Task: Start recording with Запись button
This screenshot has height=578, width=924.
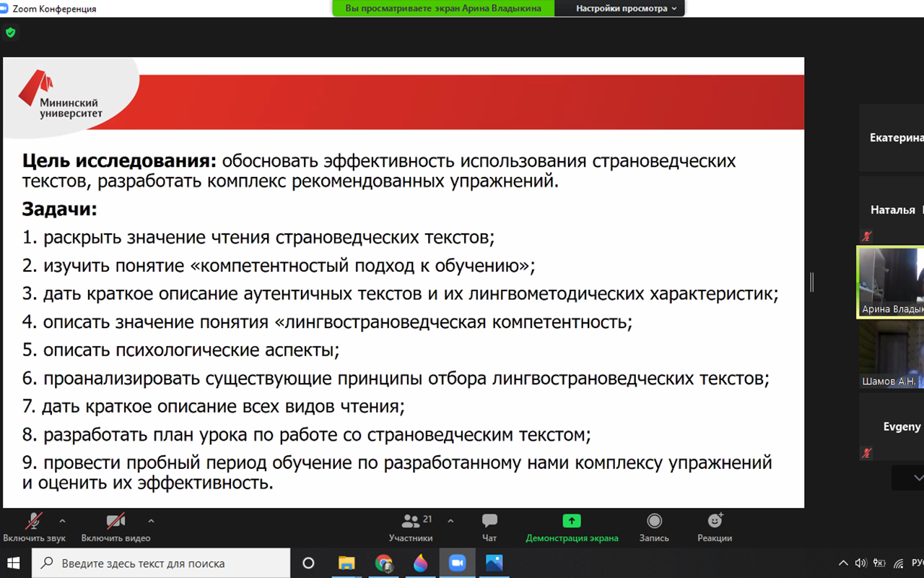Action: pyautogui.click(x=654, y=527)
